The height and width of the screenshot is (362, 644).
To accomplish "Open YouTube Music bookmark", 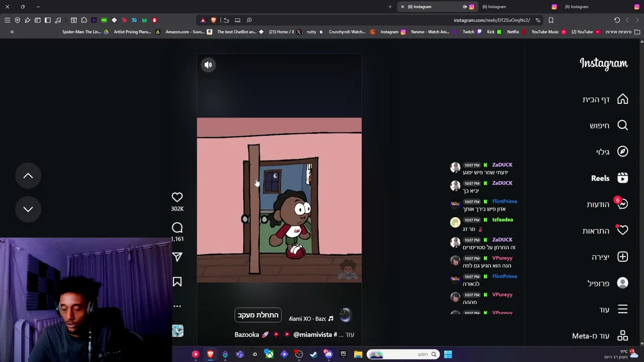I will [548, 32].
